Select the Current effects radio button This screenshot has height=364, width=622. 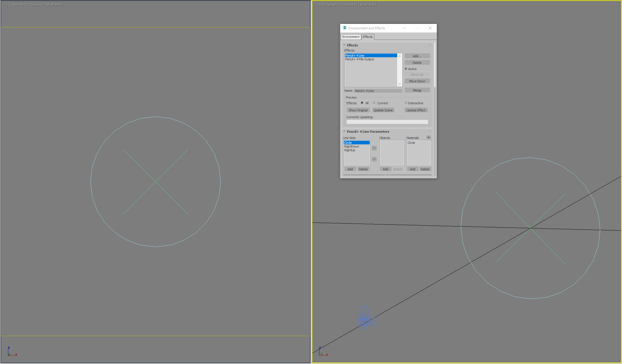tap(374, 103)
